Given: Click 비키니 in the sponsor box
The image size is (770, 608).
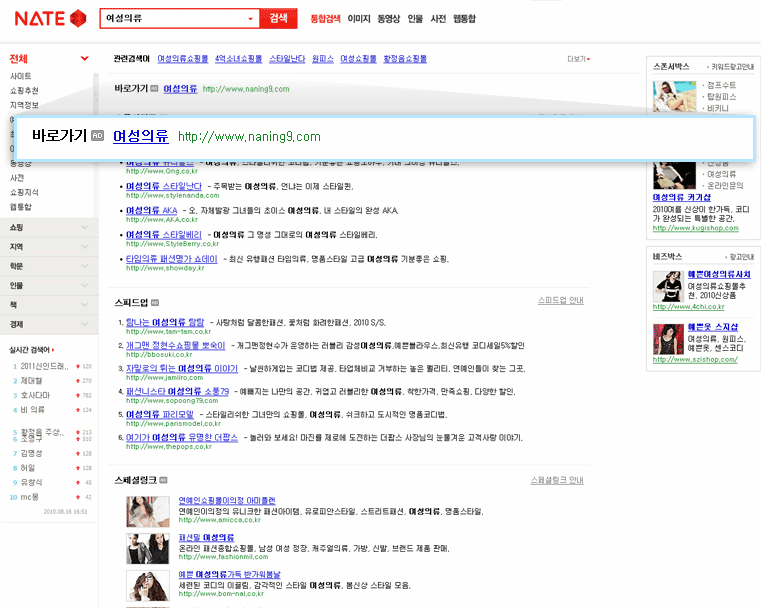Looking at the screenshot, I should point(717,108).
